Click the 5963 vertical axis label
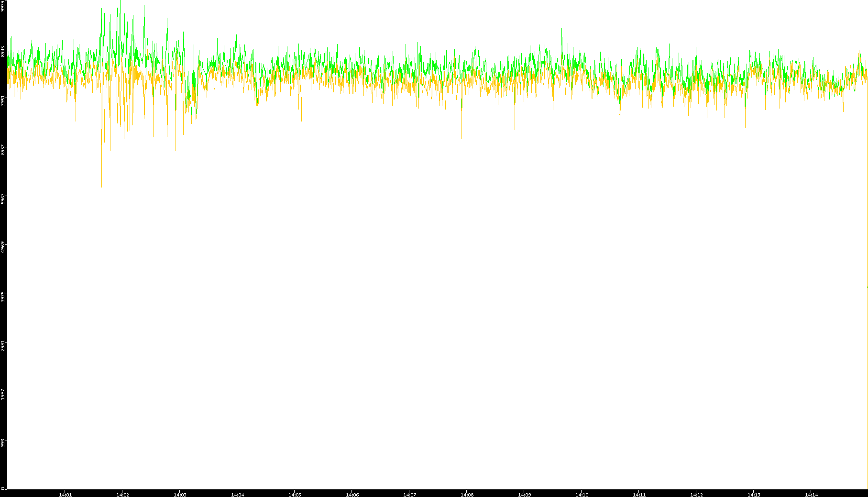The width and height of the screenshot is (868, 497). click(3, 199)
